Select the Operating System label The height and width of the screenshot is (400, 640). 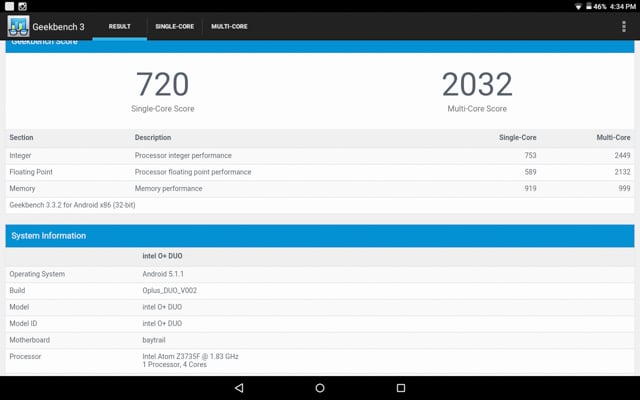pos(37,274)
